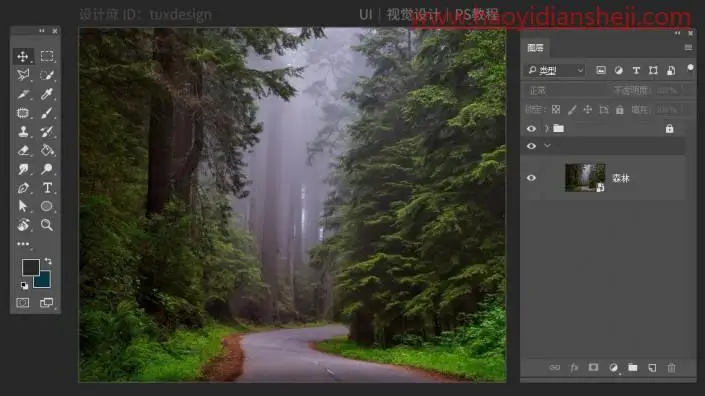Select the Eyedropper tool
705x396 pixels.
click(47, 94)
